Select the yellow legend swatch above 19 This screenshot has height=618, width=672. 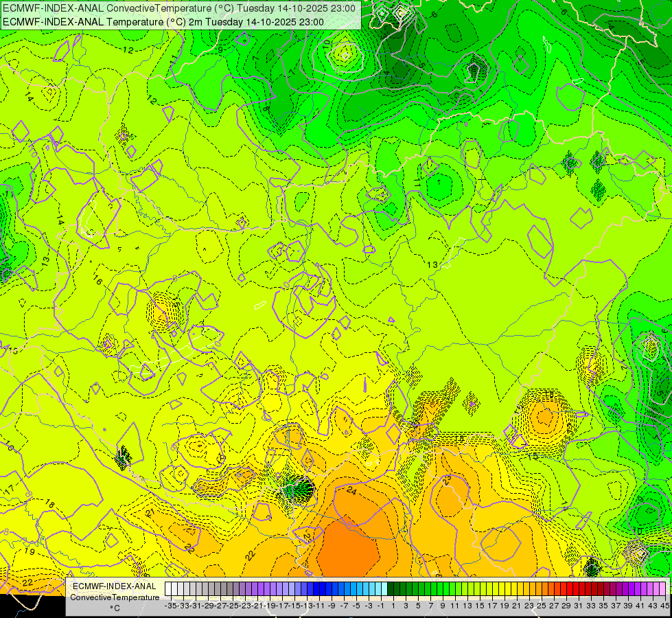[x=502, y=588]
